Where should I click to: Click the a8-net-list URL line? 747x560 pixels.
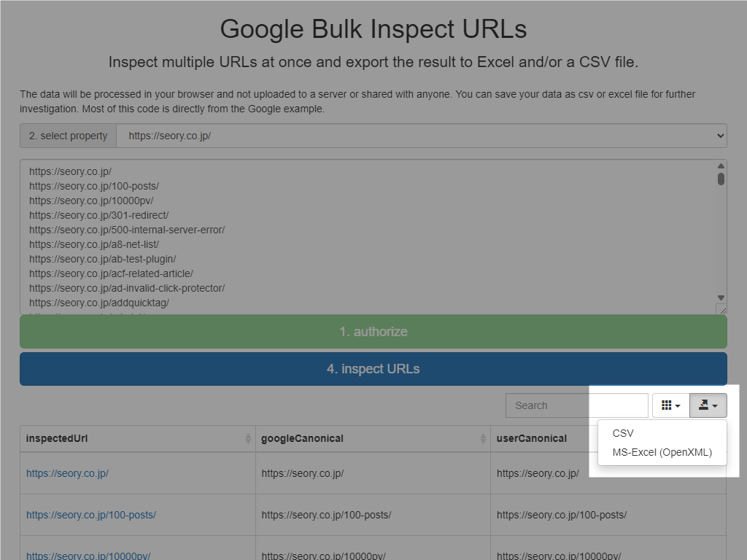point(94,244)
